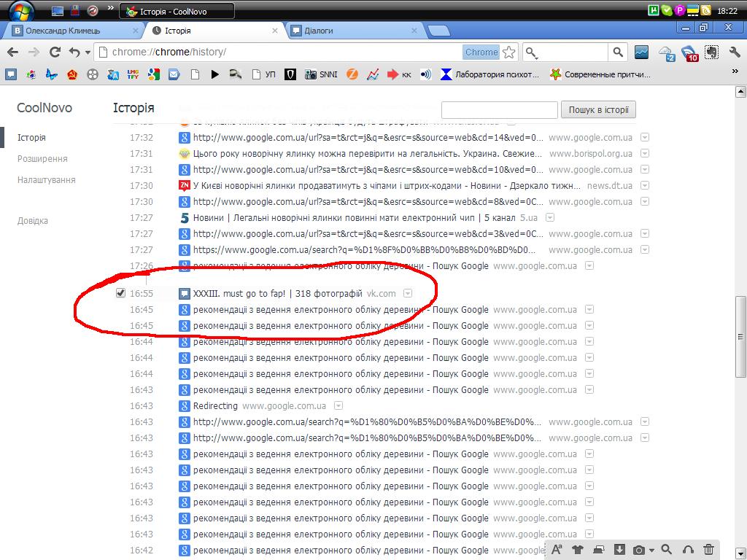Image resolution: width=747 pixels, height=560 pixels.
Task: Open the У Києві новорічні ялинки link
Action: pos(387,185)
